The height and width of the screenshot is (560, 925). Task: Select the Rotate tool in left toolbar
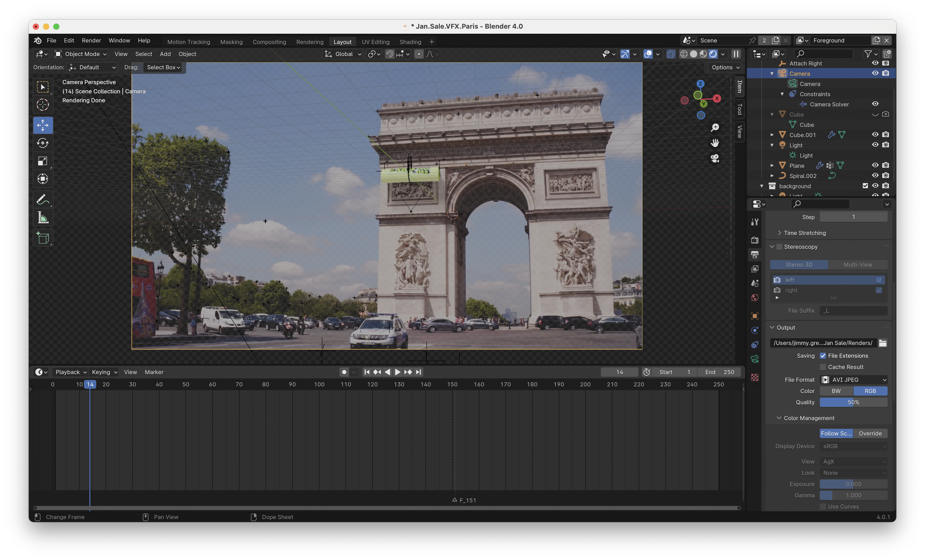[43, 143]
